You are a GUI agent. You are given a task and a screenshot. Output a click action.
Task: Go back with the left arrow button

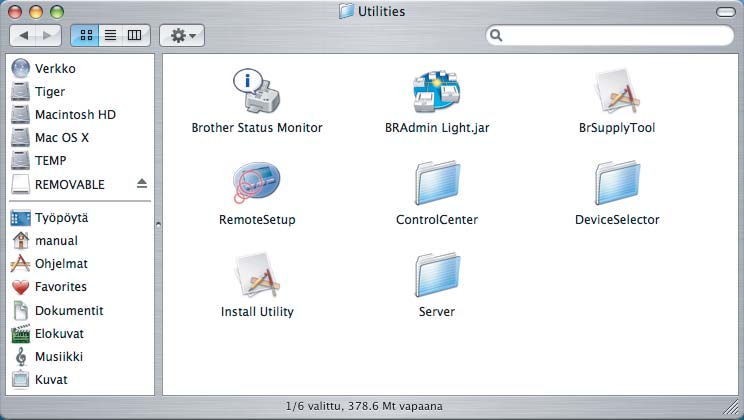(23, 36)
